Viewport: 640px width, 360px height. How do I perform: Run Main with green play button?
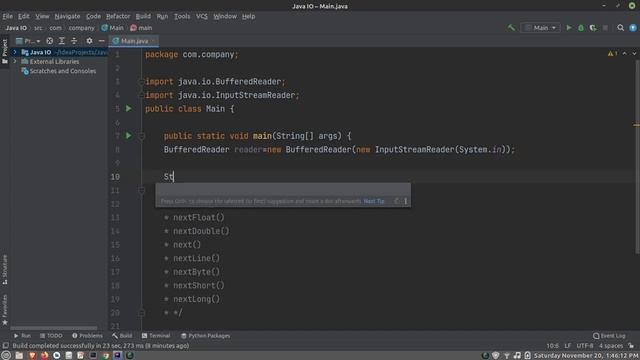tap(569, 28)
